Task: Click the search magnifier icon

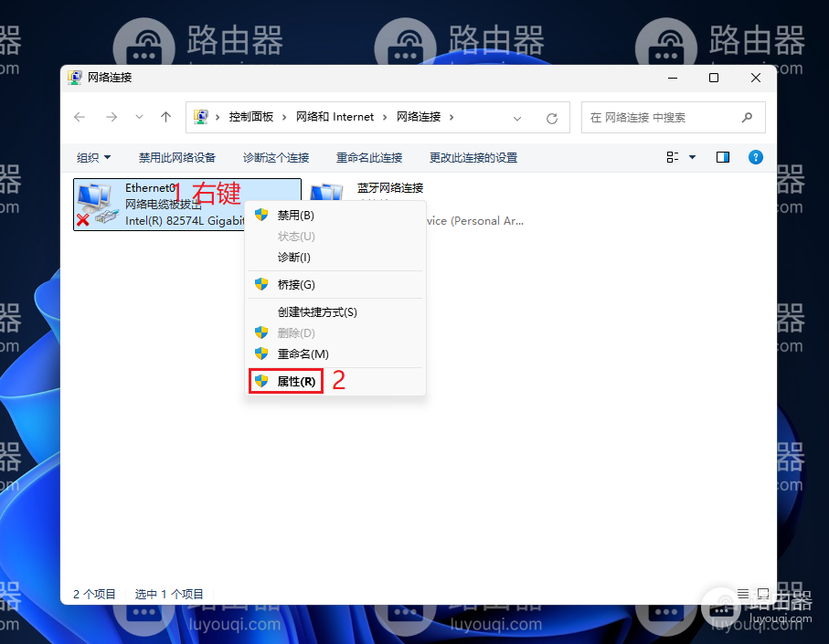Action: [x=747, y=117]
